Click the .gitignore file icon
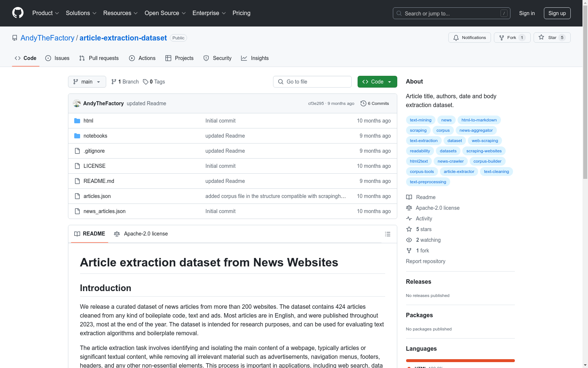 click(x=77, y=151)
